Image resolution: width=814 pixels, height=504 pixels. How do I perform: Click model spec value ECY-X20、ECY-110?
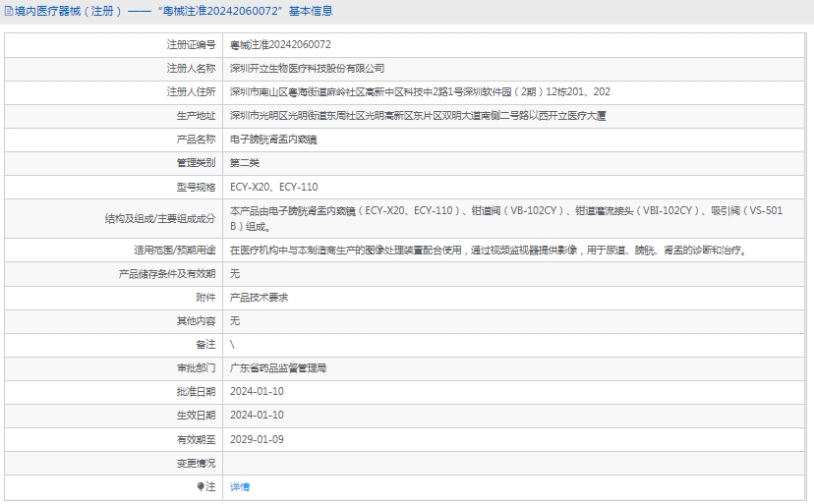[x=273, y=187]
